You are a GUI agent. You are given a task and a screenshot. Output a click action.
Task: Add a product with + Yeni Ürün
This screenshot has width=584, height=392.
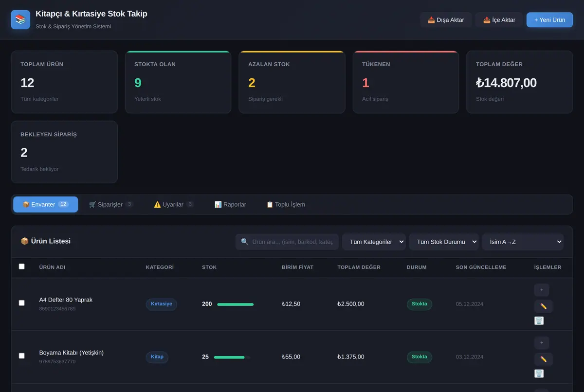click(549, 20)
